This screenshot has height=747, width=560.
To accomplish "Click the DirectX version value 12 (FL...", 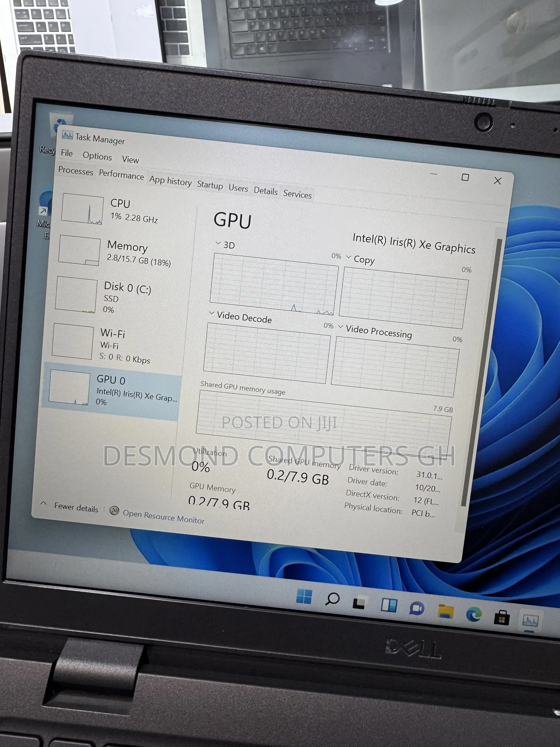I will pos(426,501).
